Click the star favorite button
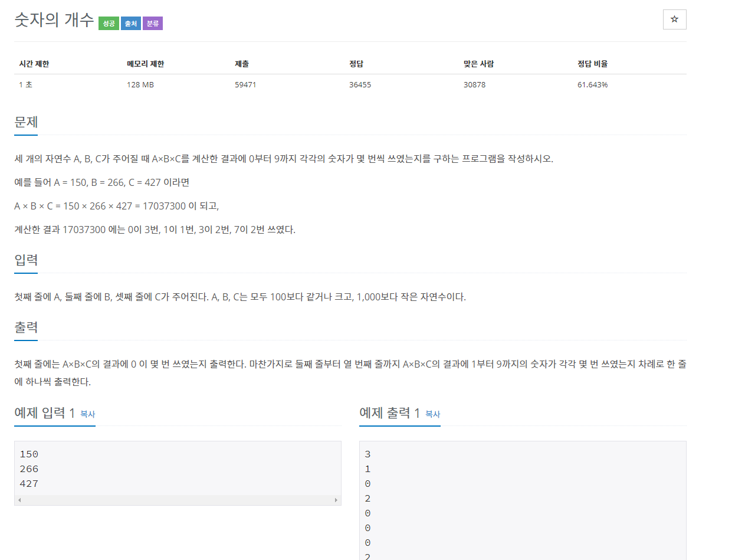 [674, 19]
